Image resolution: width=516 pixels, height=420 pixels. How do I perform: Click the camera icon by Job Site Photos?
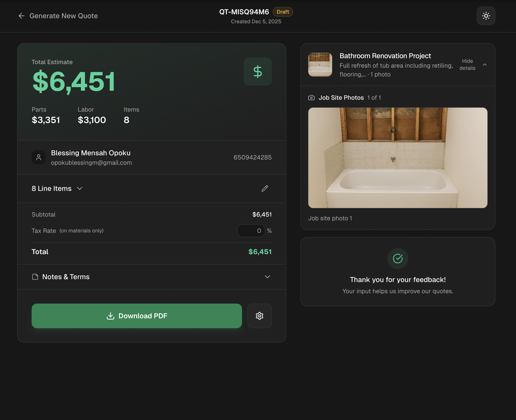(311, 98)
